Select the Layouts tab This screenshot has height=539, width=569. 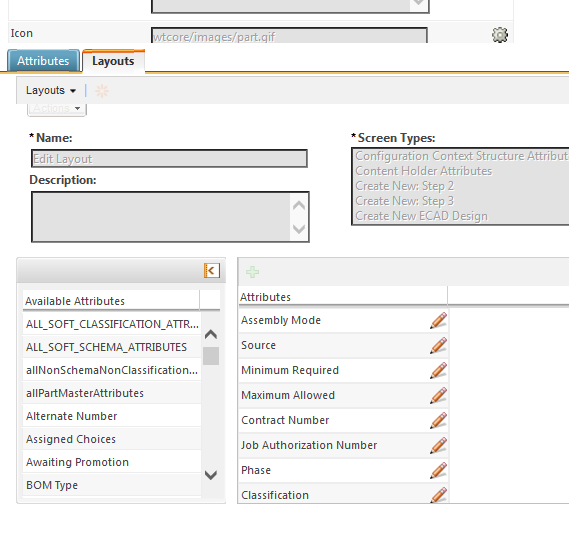click(113, 61)
